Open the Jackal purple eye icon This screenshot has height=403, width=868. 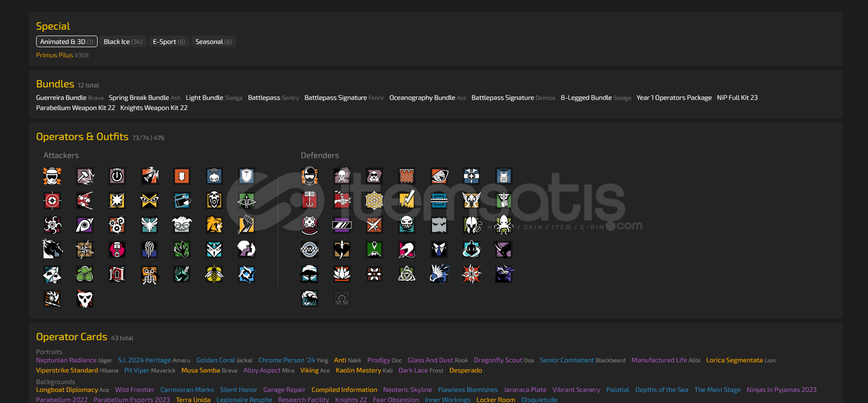coord(85,225)
